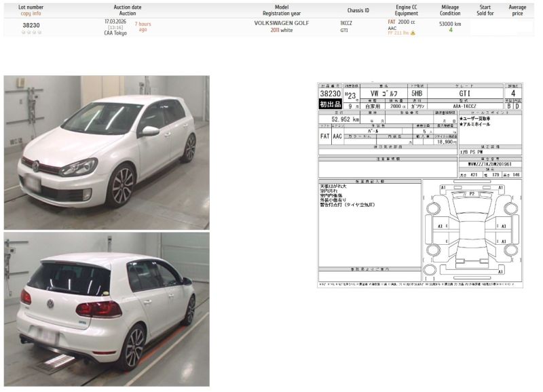Click the 'copy info' link

31,14
